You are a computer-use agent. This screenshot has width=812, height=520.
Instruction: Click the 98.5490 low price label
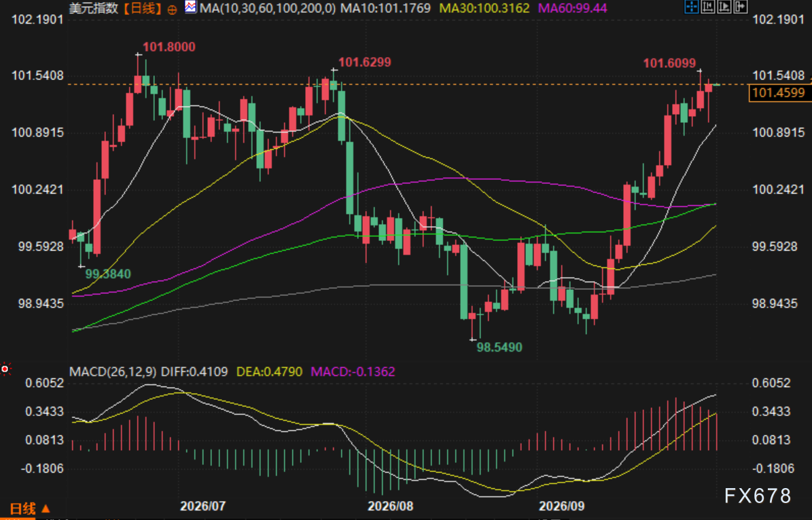(x=499, y=347)
